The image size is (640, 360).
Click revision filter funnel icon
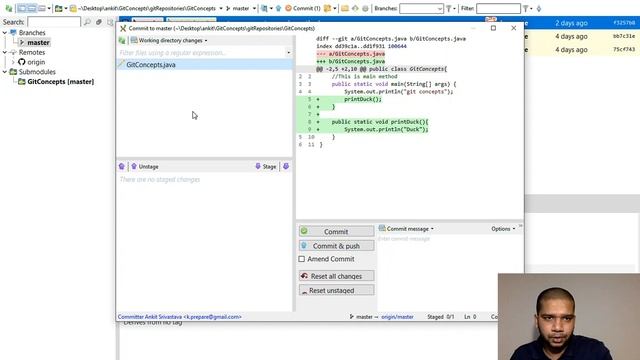point(526,8)
